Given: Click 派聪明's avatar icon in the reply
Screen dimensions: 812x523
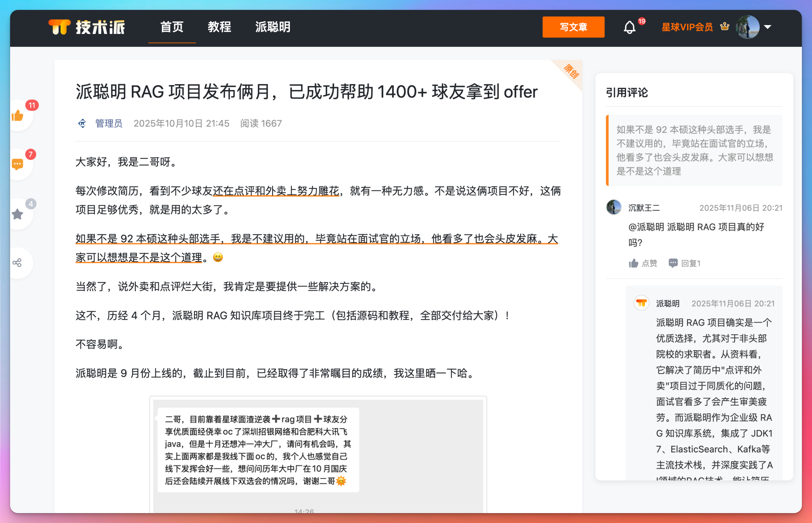Looking at the screenshot, I should 641,303.
